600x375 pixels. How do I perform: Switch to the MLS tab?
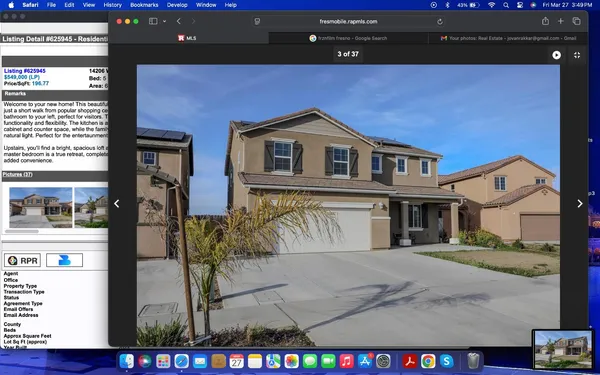pyautogui.click(x=187, y=38)
